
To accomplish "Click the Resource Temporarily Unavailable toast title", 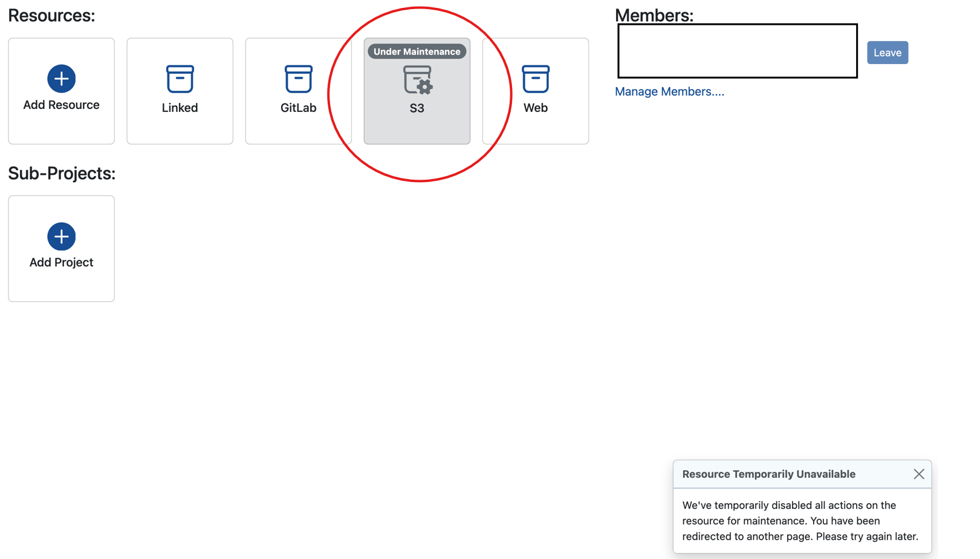I will [x=768, y=474].
